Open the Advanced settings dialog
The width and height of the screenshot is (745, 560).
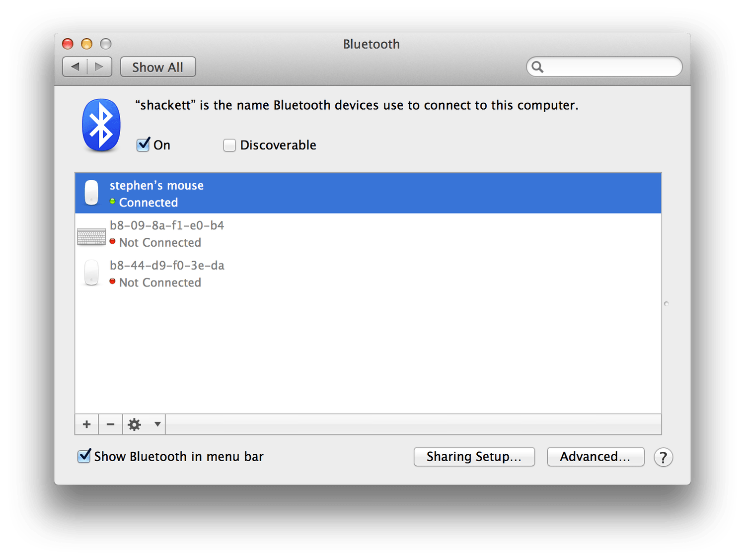click(595, 457)
